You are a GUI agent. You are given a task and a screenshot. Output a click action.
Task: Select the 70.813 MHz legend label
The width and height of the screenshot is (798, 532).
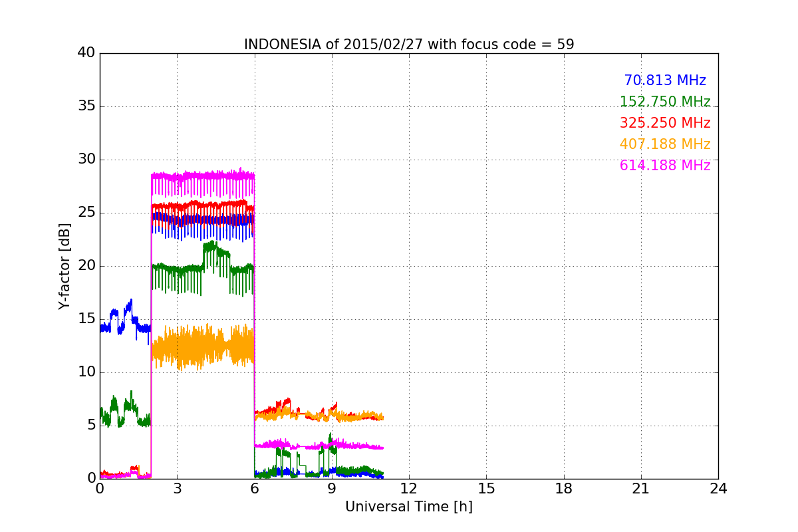click(x=665, y=80)
